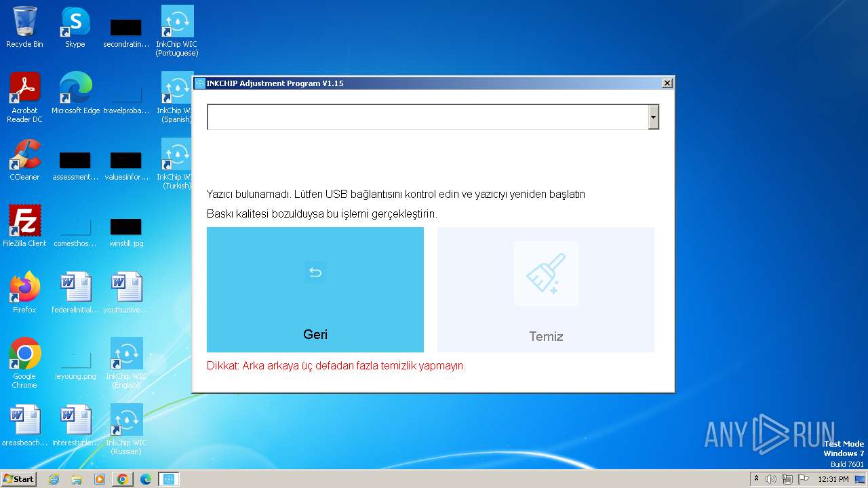Click the Temiz clean button
Screen dimensions: 868x488
546,289
